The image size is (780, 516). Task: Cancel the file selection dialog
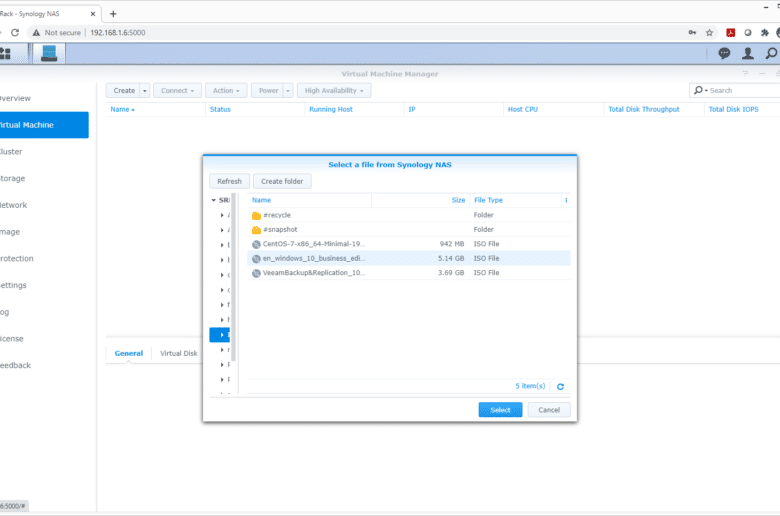(549, 410)
